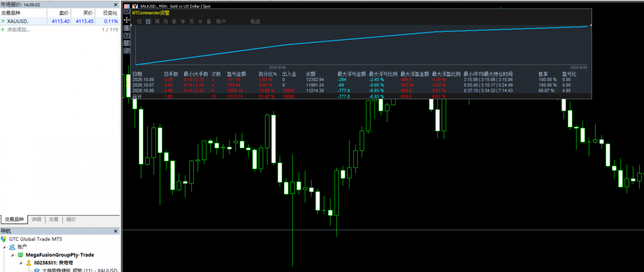This screenshot has width=644, height=272.
Task: Click the profit value 2170.74 in total row
Action: (x=235, y=96)
